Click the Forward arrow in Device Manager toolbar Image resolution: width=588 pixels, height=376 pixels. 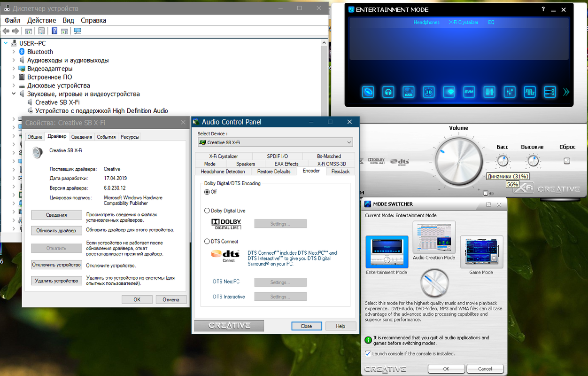(15, 31)
